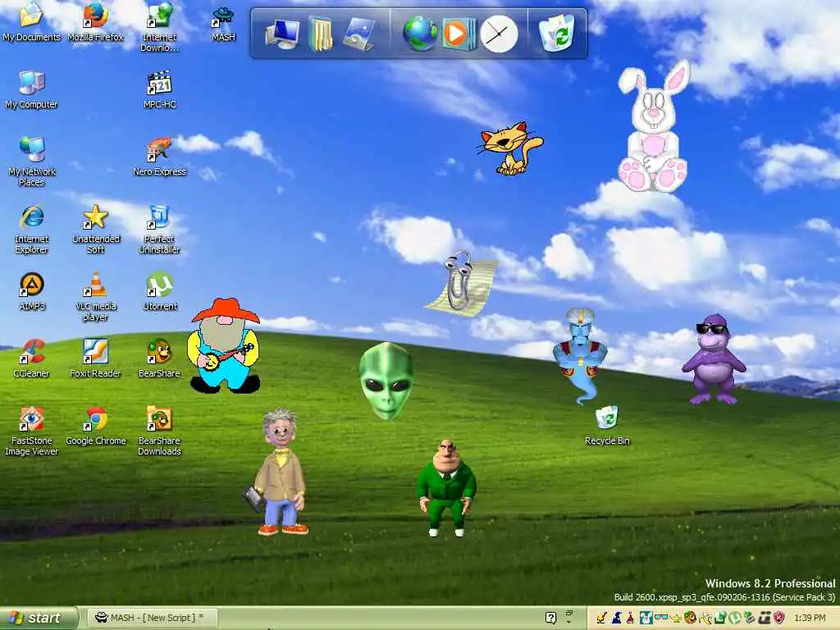The height and width of the screenshot is (630, 840).
Task: Open the recycle bin icon in top dock
Action: click(557, 33)
